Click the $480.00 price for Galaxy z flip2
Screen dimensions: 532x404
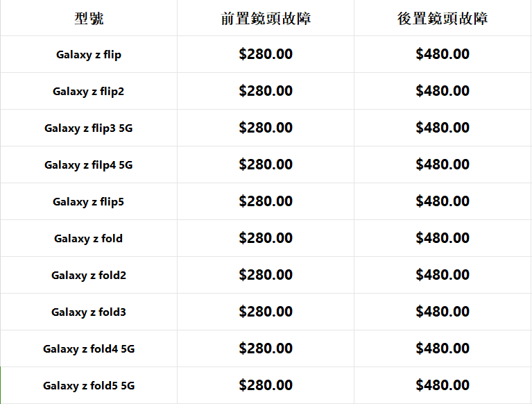click(443, 91)
